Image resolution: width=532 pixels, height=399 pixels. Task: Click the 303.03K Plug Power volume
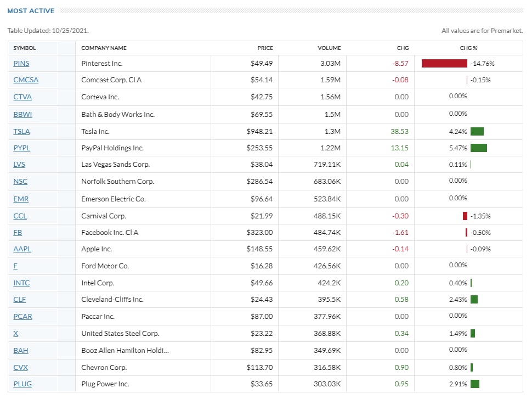coord(327,384)
